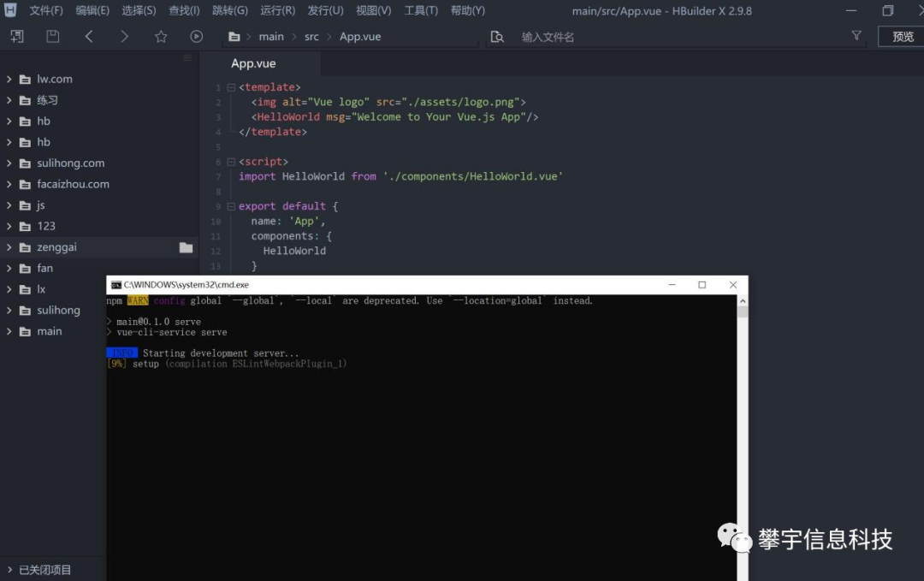Click the main project folder icon

[26, 332]
